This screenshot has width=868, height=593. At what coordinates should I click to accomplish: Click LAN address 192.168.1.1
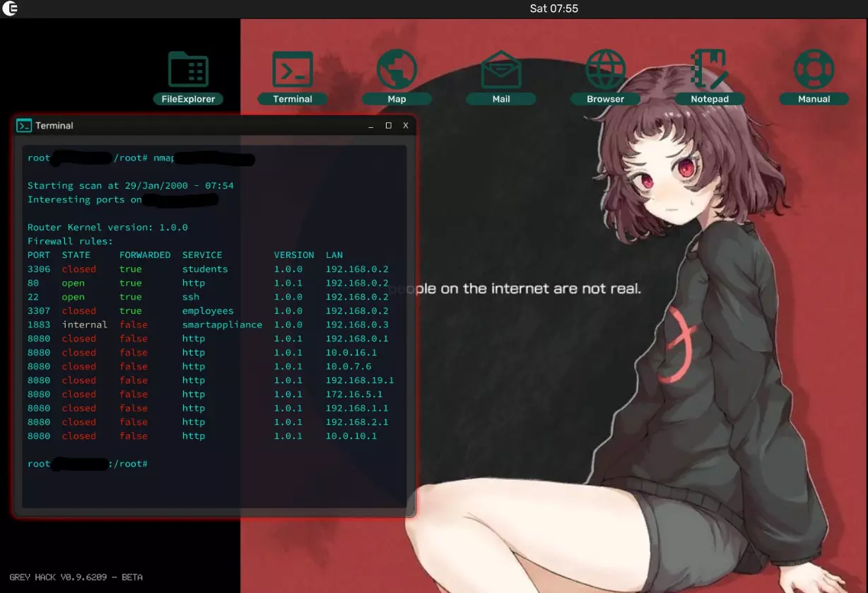click(x=357, y=409)
